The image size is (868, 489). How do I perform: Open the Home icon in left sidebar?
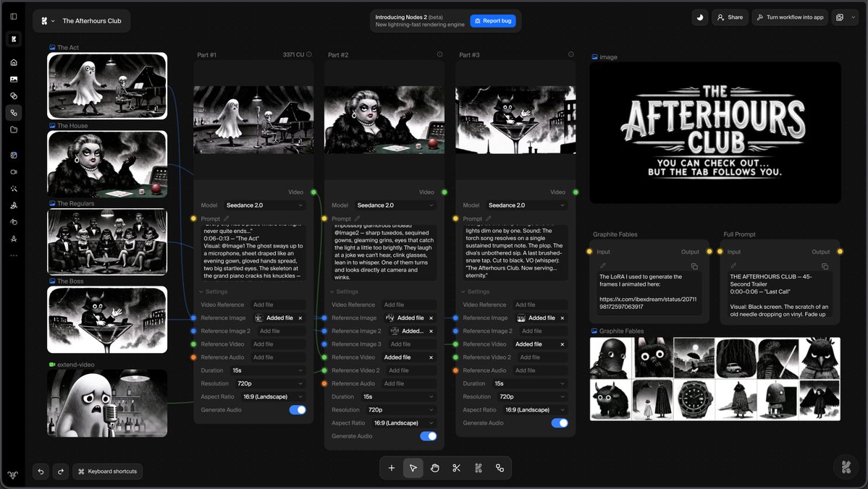pos(14,62)
